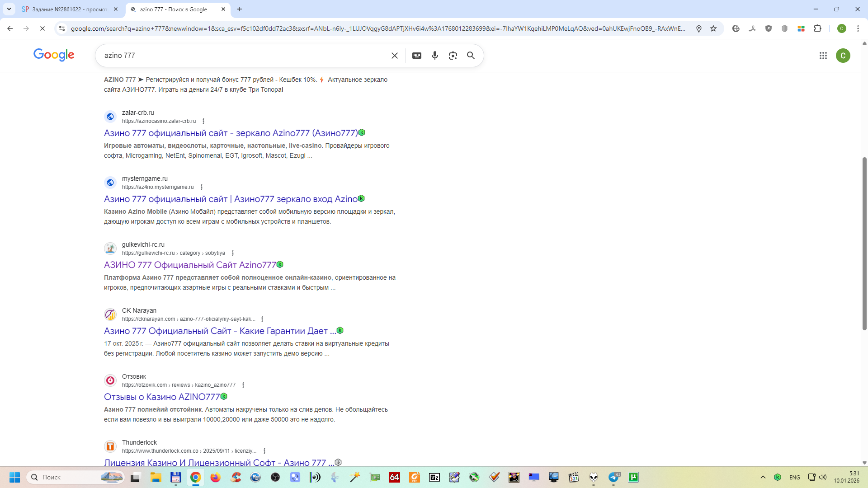Image resolution: width=868 pixels, height=488 pixels.
Task: Open the Chrome extensions puzzle icon
Action: tap(817, 28)
